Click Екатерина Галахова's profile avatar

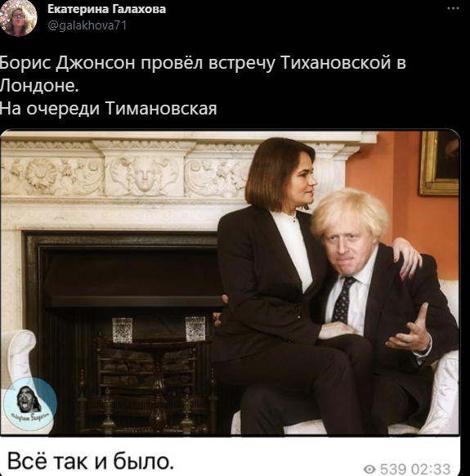[18, 18]
